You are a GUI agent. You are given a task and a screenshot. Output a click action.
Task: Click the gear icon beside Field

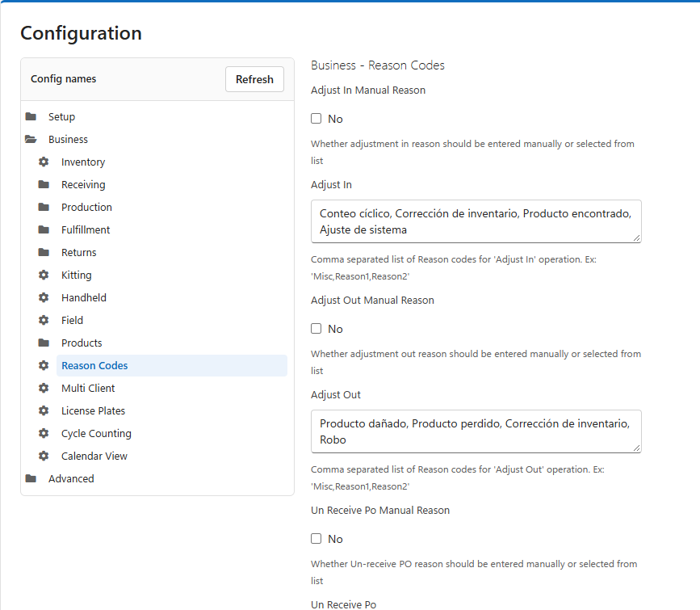click(44, 320)
